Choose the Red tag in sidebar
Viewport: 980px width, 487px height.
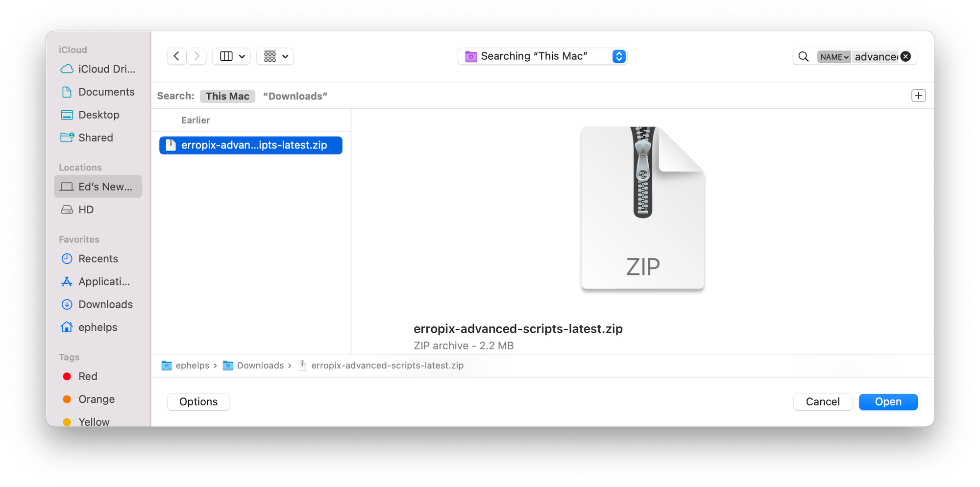pos(98,376)
